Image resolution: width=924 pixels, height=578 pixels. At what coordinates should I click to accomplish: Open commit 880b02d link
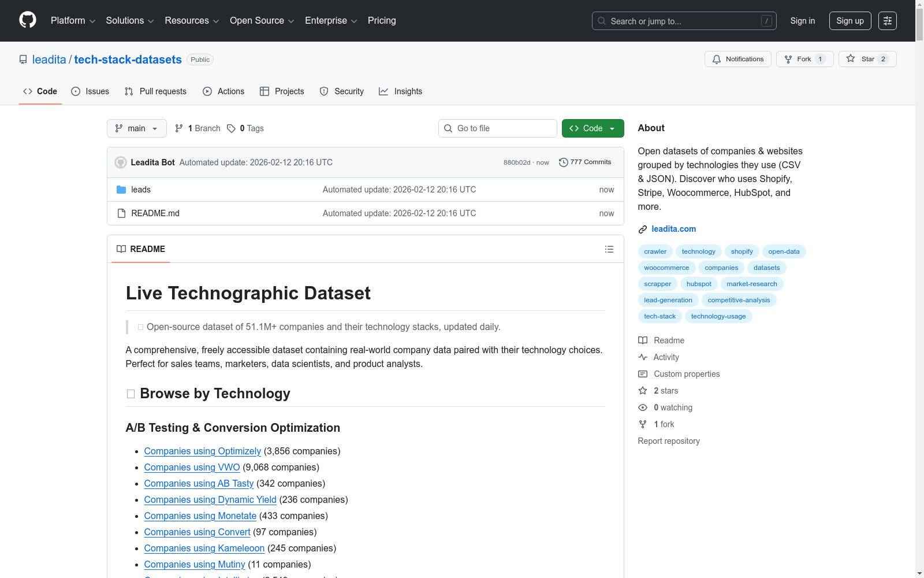pyautogui.click(x=517, y=162)
